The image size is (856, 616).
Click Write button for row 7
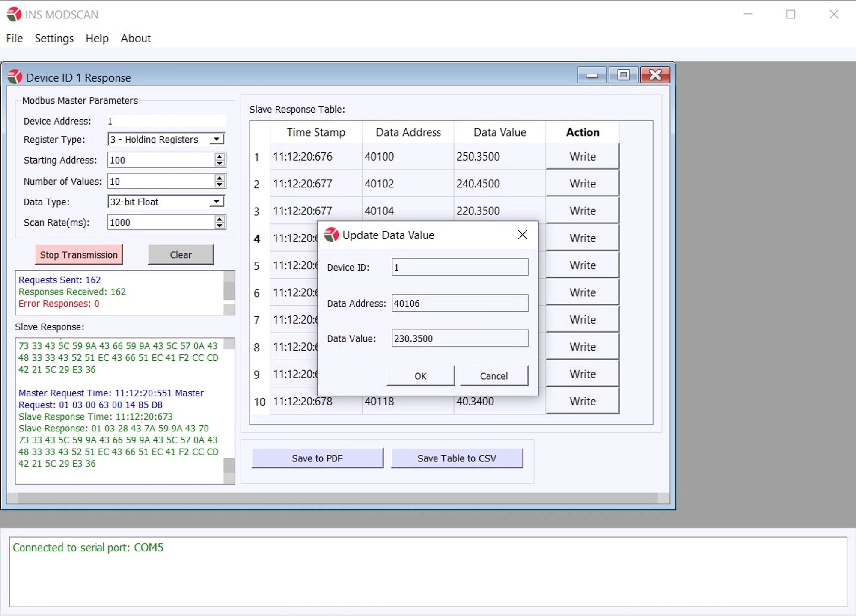tap(583, 319)
